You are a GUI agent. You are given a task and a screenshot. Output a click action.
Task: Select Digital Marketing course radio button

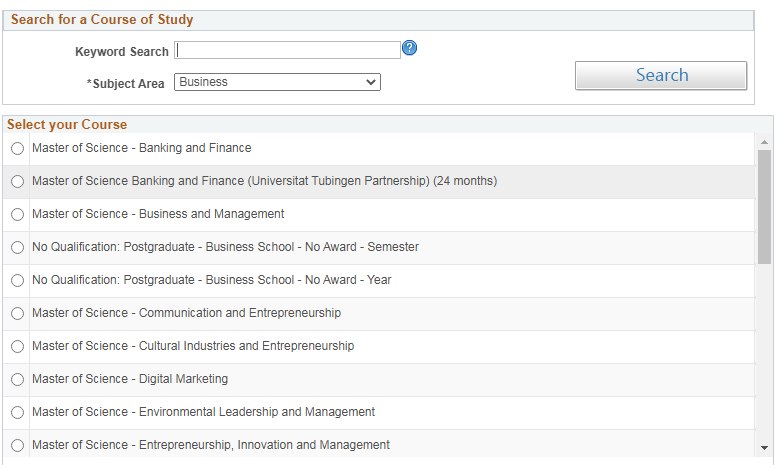[17, 379]
